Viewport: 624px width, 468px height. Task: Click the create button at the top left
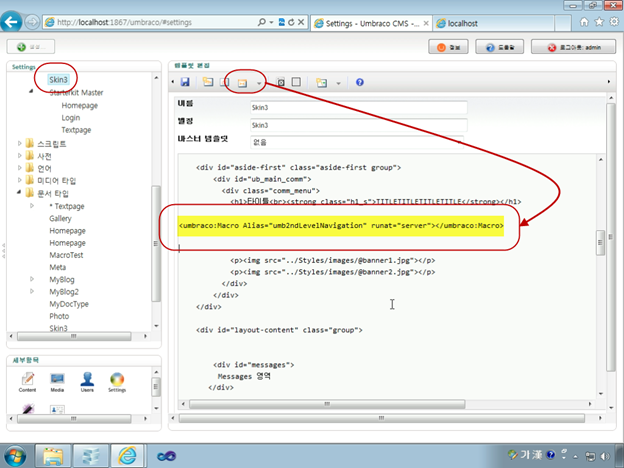31,47
